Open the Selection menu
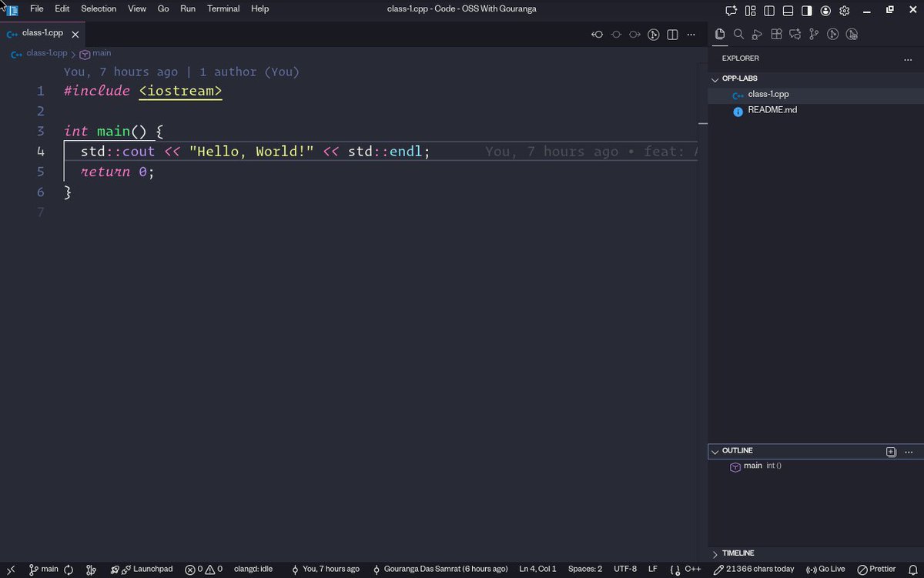 (x=99, y=9)
